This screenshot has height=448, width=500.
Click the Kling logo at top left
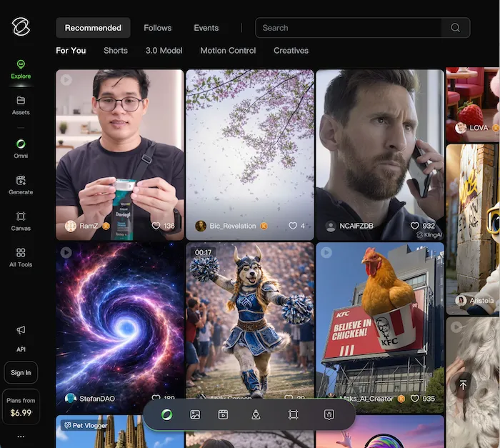21,27
